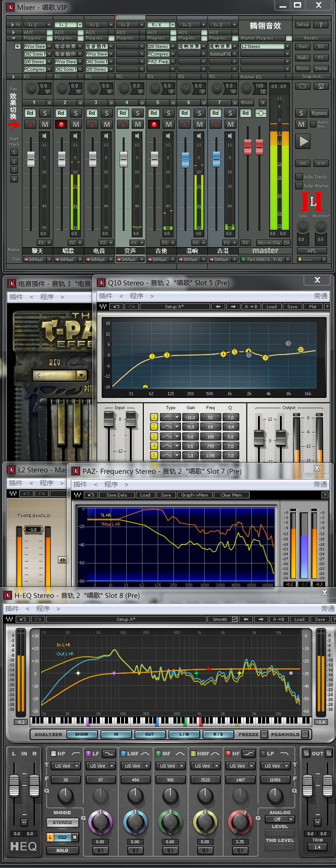Screen dimensions: 336x868
Task: Click the master Mono button
Action: click(247, 102)
